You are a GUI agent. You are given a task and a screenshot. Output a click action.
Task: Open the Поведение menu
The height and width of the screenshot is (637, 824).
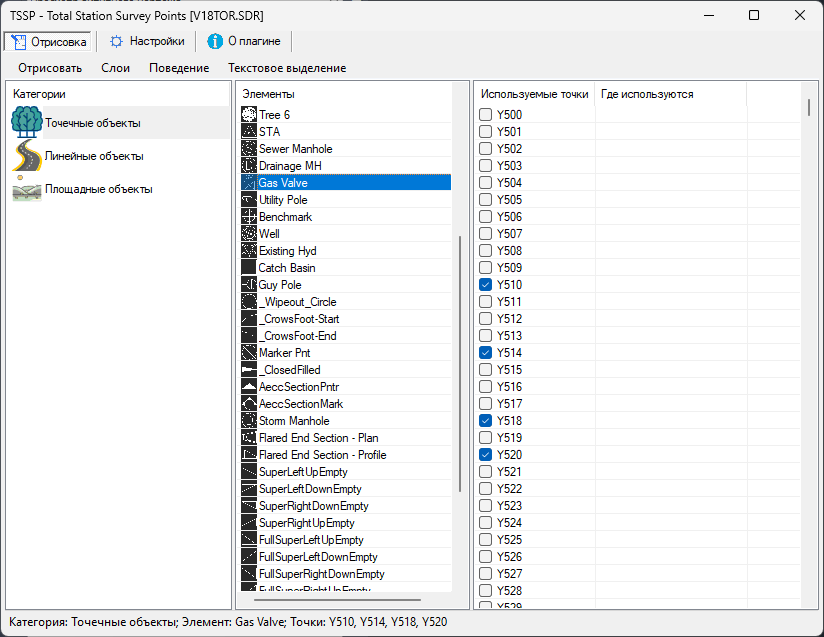179,68
